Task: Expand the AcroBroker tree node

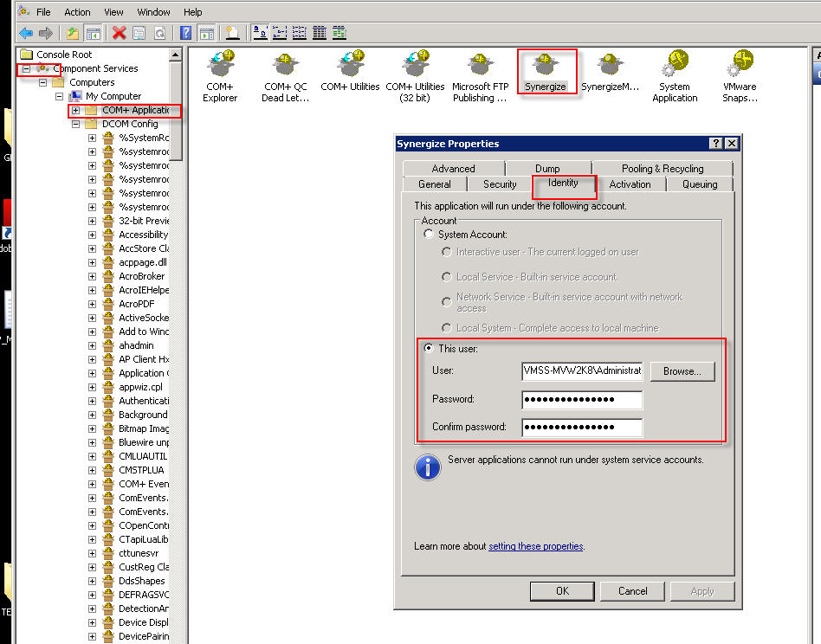Action: point(92,276)
